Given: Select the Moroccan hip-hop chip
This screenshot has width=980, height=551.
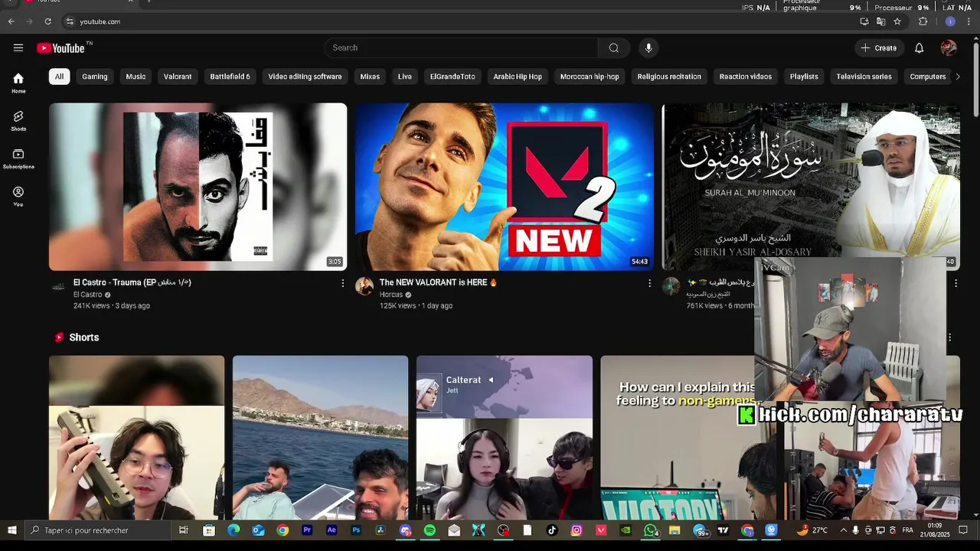Looking at the screenshot, I should coord(590,77).
